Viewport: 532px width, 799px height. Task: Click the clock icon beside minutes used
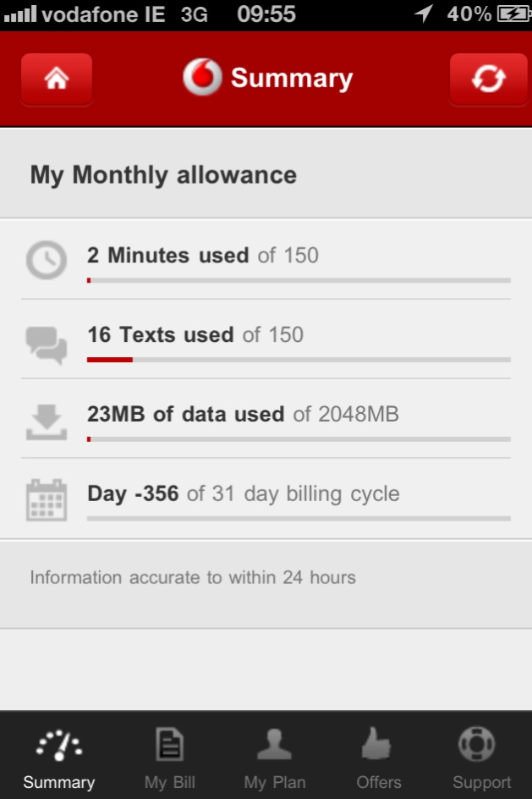pos(46,260)
